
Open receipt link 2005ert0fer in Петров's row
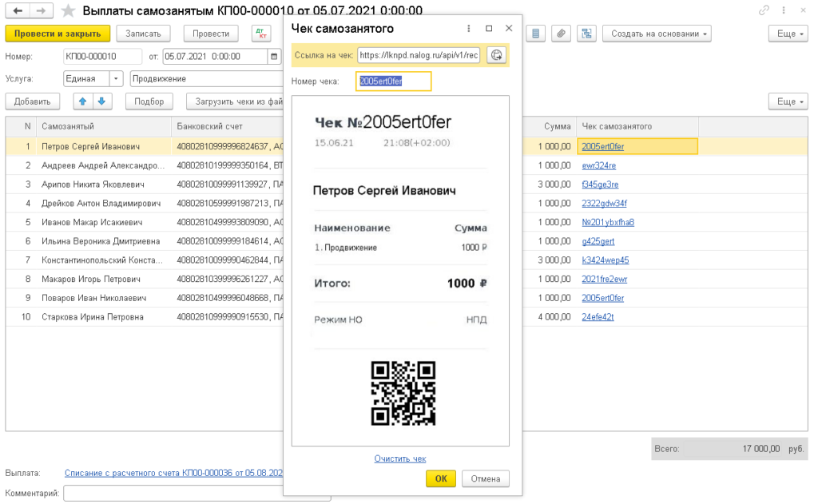[602, 147]
